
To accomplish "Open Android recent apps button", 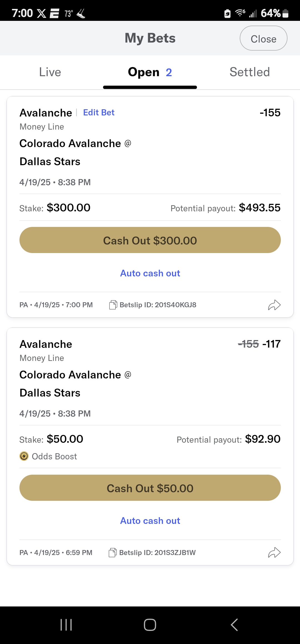I will (66, 625).
